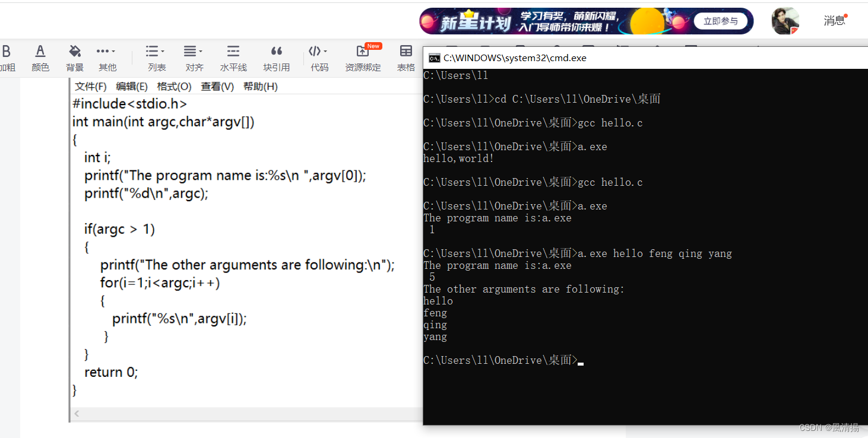Open the 格式(O) menu

point(174,86)
